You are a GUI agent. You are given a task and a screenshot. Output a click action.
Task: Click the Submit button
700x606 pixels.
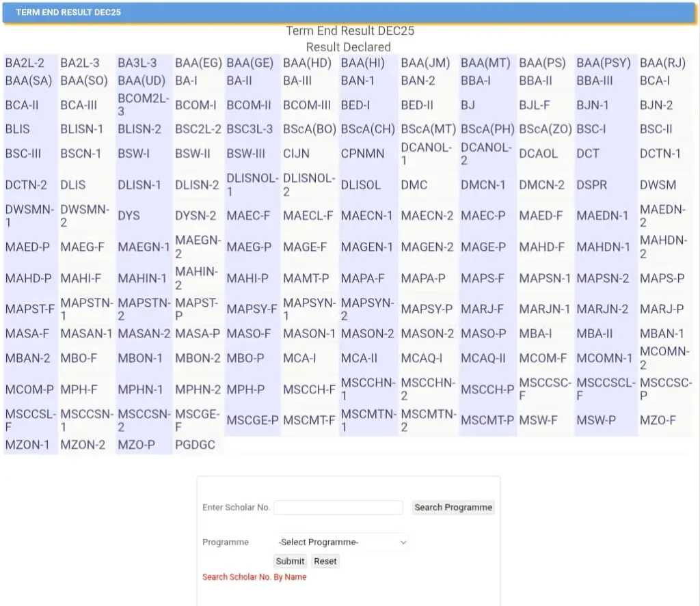tap(290, 562)
